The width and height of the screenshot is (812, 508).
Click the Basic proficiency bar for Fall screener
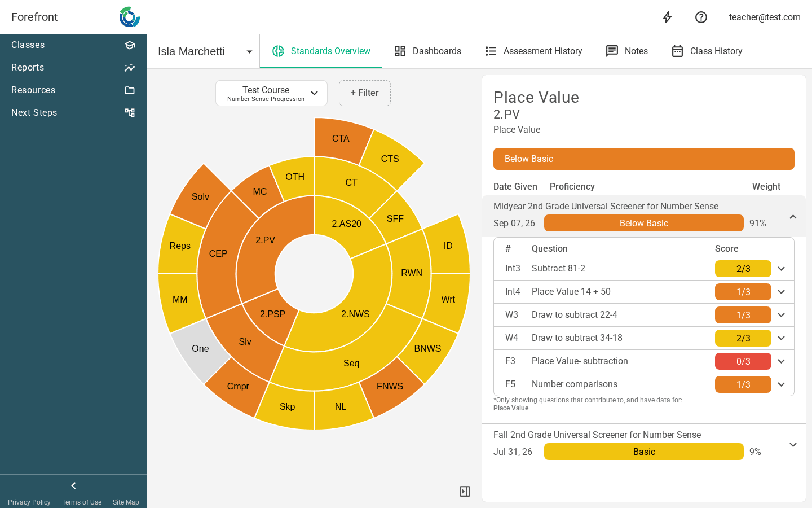click(643, 452)
